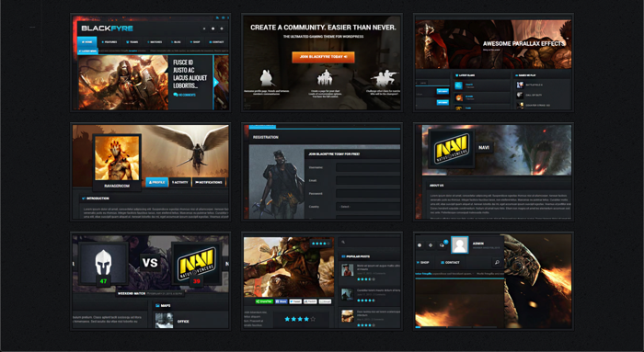644x352 pixels.
Task: Open the Country select dropdown
Action: (x=368, y=207)
